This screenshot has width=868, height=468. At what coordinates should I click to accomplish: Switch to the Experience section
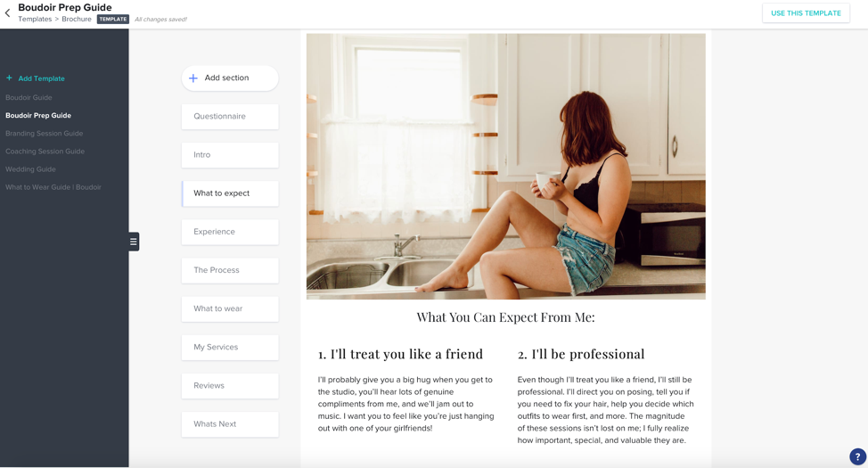coord(230,232)
